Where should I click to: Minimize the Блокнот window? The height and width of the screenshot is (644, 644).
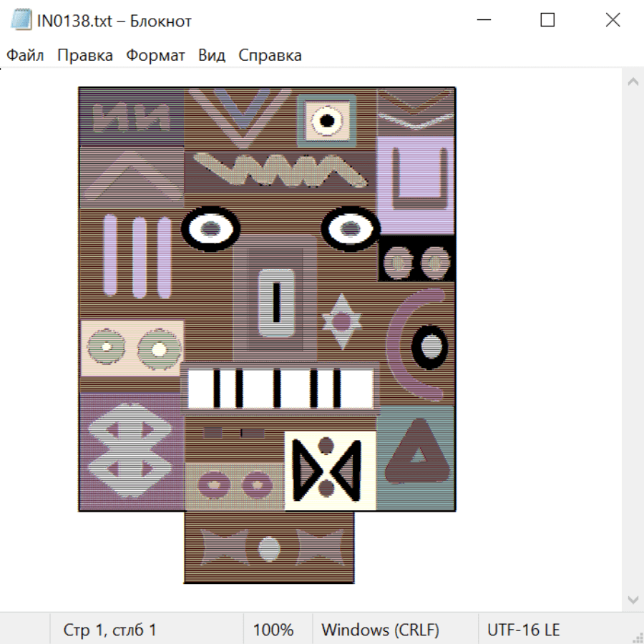tap(483, 20)
